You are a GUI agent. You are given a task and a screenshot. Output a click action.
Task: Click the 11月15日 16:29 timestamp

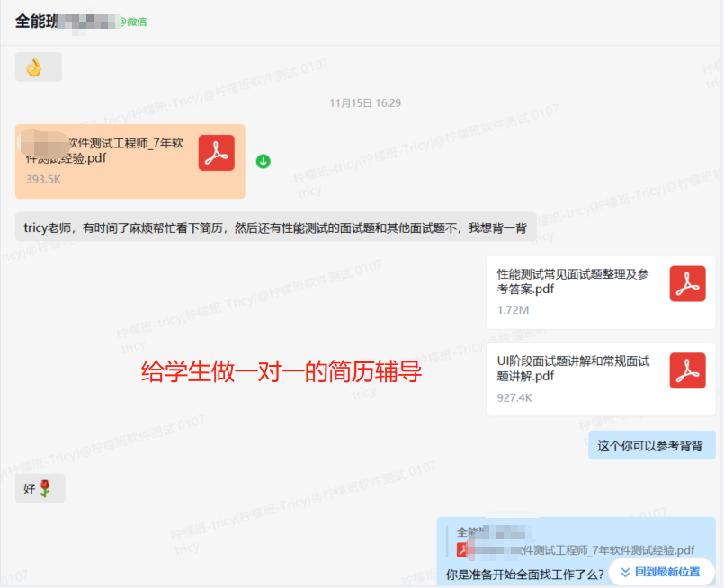click(x=364, y=103)
